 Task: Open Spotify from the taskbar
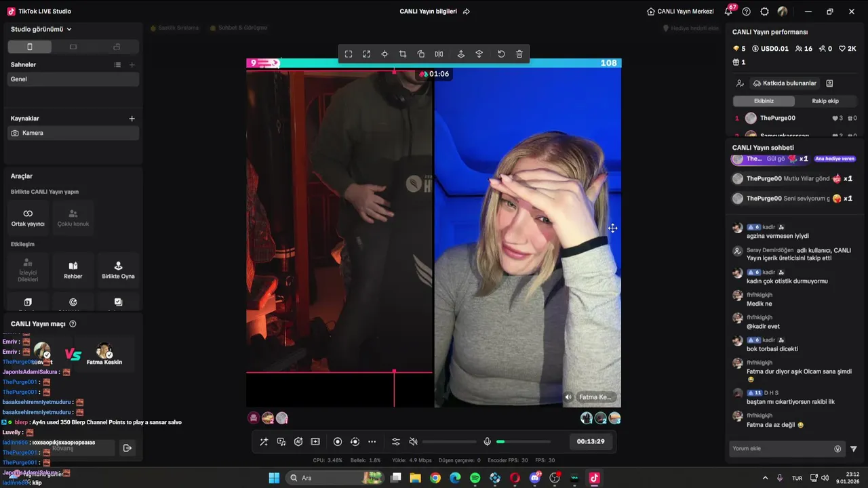click(475, 478)
